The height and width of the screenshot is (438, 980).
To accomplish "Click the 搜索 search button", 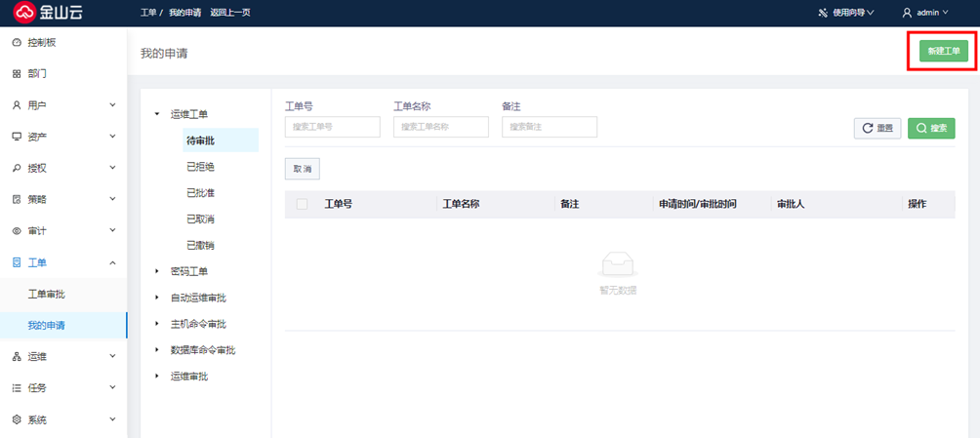I will click(x=930, y=128).
